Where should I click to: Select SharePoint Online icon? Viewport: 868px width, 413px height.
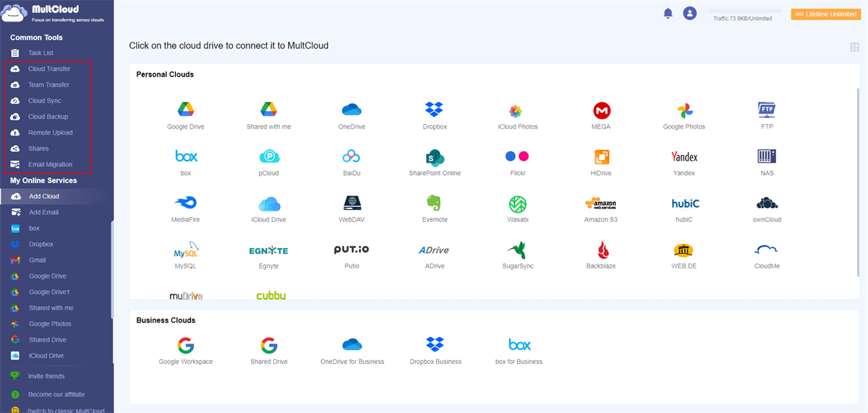[435, 156]
